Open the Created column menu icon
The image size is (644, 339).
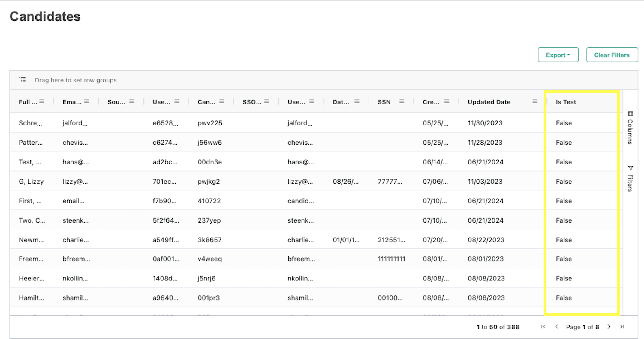pos(447,101)
